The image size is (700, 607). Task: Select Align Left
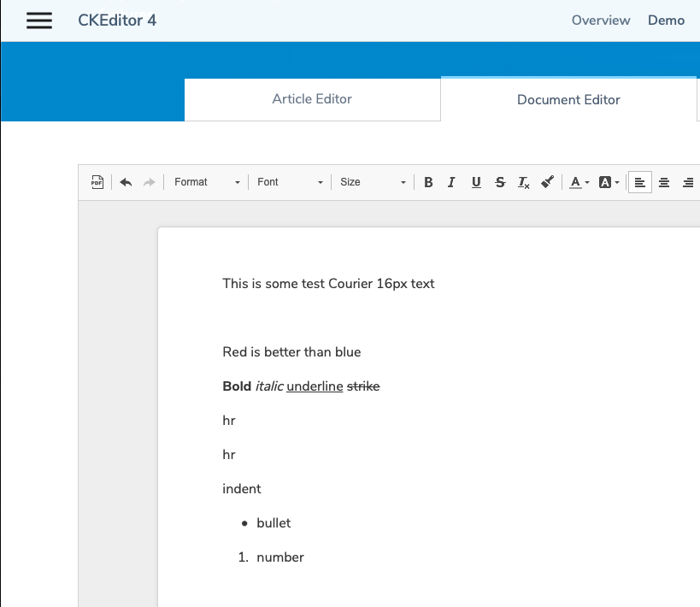[639, 182]
